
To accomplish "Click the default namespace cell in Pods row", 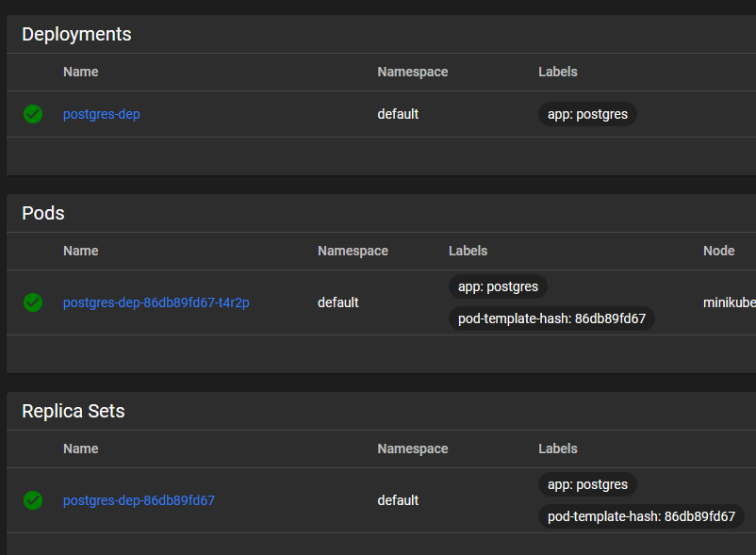I will (338, 302).
